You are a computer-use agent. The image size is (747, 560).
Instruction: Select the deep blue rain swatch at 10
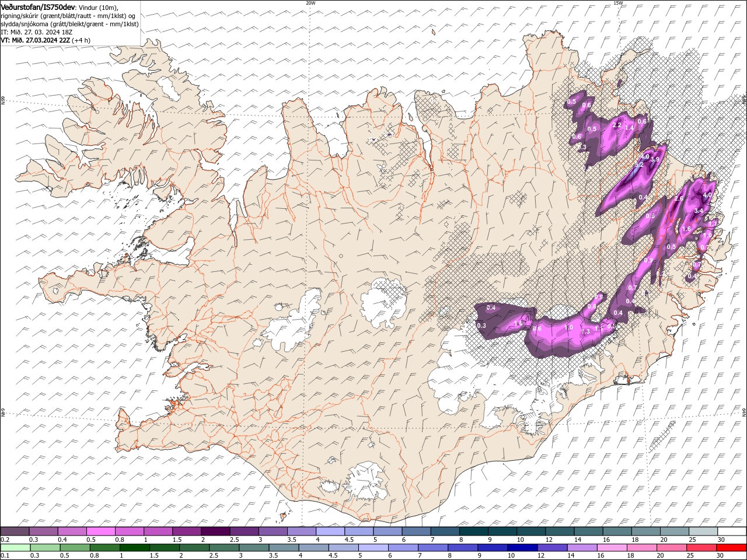point(522,548)
